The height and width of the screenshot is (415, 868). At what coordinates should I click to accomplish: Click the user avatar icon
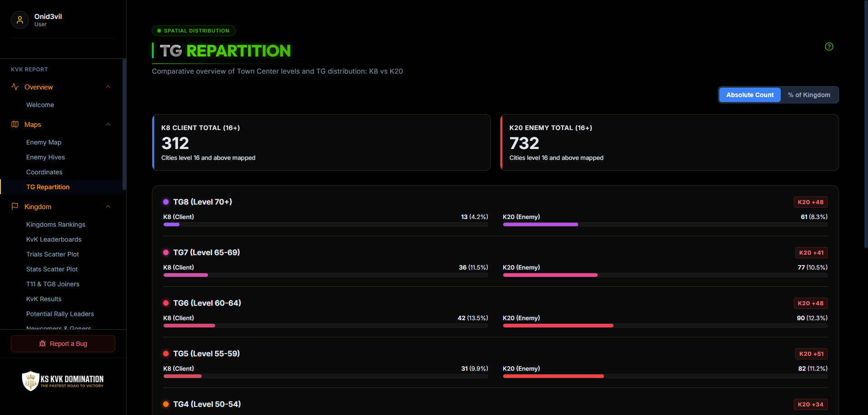click(20, 20)
